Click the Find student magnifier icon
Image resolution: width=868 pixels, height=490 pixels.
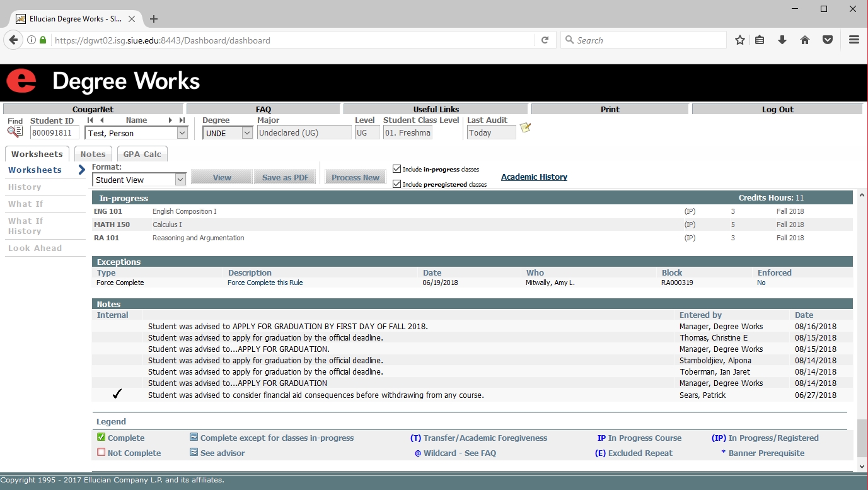[x=14, y=132]
